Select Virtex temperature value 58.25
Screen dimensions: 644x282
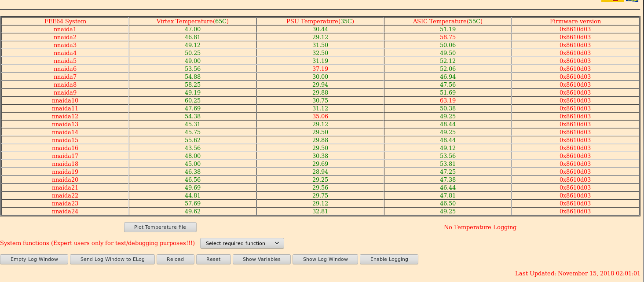193,84
